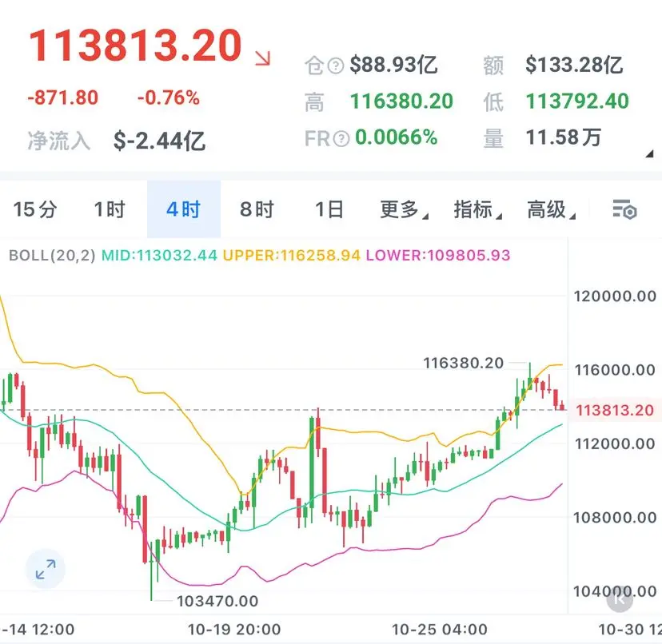Image resolution: width=662 pixels, height=644 pixels.
Task: Tap the LOWER:109805.93 value
Action: pyautogui.click(x=438, y=256)
